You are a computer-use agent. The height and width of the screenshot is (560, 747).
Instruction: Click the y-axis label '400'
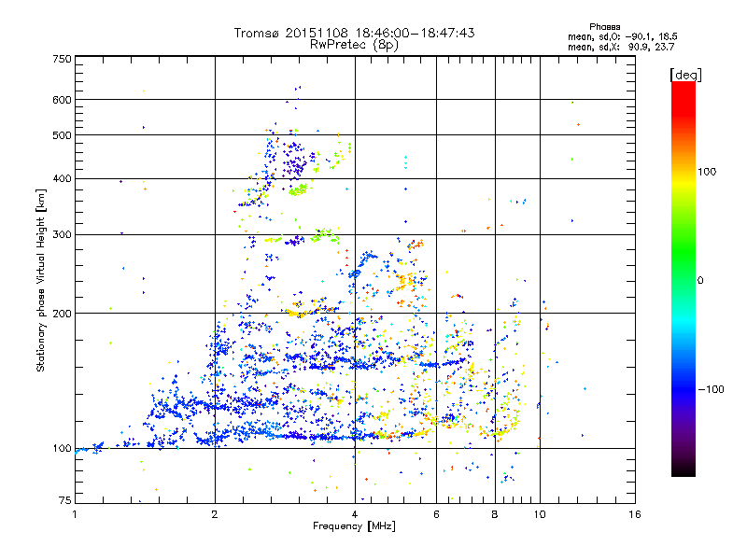point(62,179)
